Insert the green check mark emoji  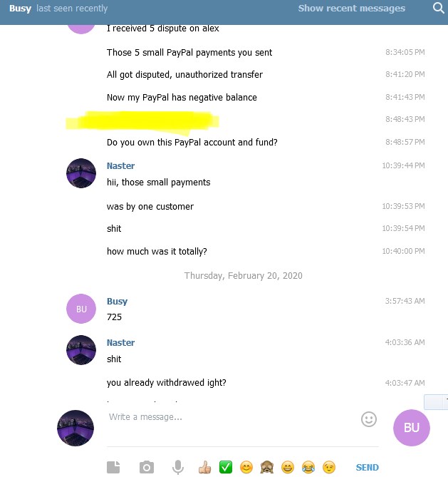tap(226, 467)
